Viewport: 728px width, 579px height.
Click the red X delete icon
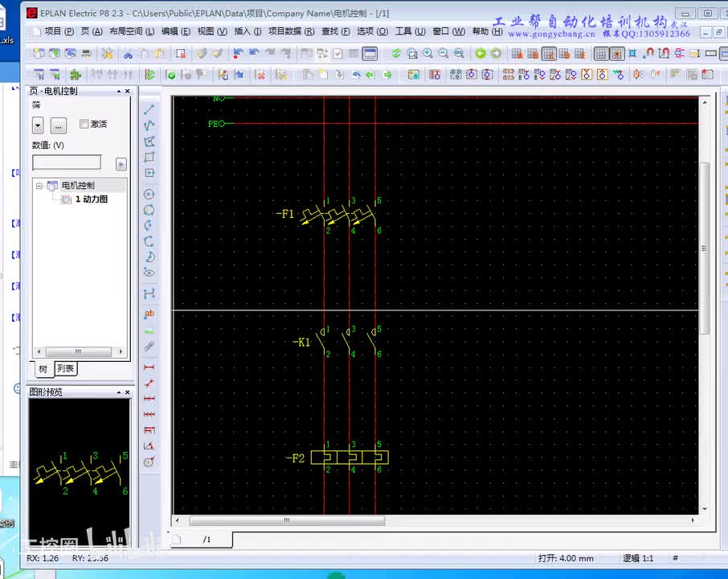pos(261,74)
